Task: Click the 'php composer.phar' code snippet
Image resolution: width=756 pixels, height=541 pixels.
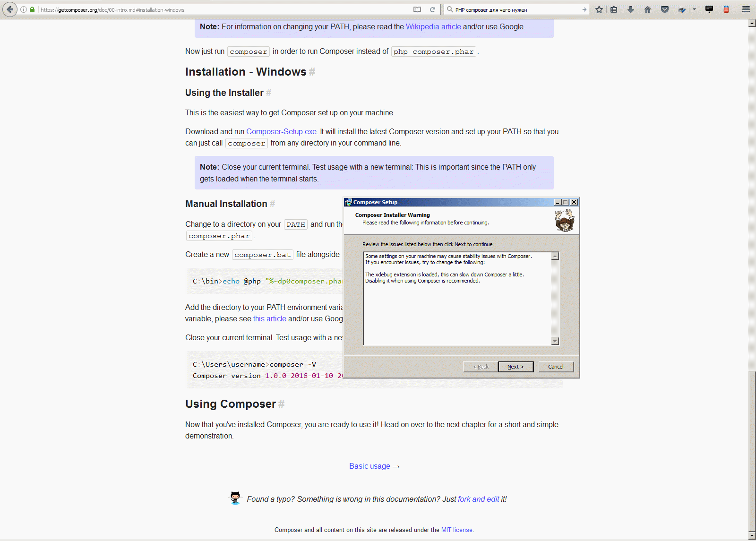Action: (434, 52)
